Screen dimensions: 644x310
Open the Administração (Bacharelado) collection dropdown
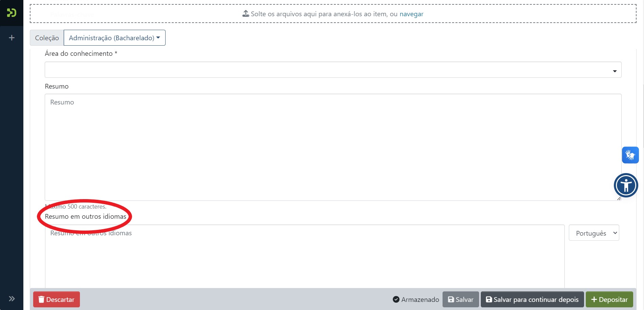point(114,38)
